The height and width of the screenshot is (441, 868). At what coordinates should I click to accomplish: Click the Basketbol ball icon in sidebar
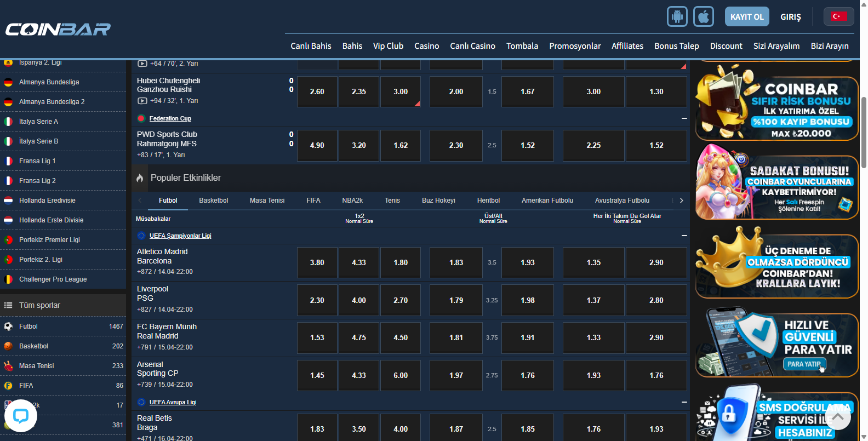(x=8, y=346)
